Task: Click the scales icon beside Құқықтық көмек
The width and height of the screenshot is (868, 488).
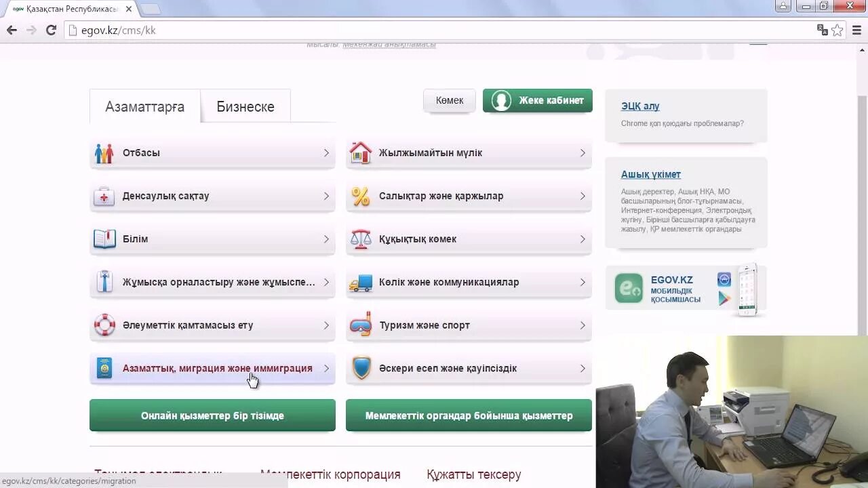Action: pyautogui.click(x=360, y=239)
